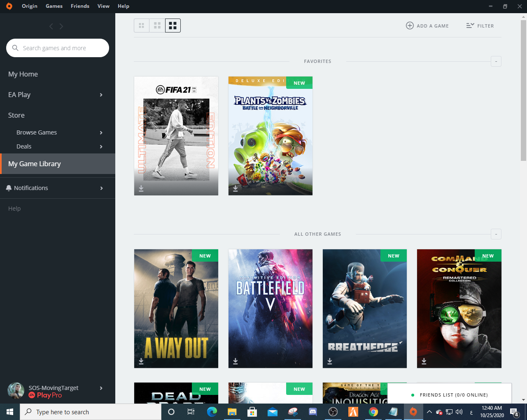Expand the Notifications chevron
Image resolution: width=527 pixels, height=420 pixels.
[101, 188]
